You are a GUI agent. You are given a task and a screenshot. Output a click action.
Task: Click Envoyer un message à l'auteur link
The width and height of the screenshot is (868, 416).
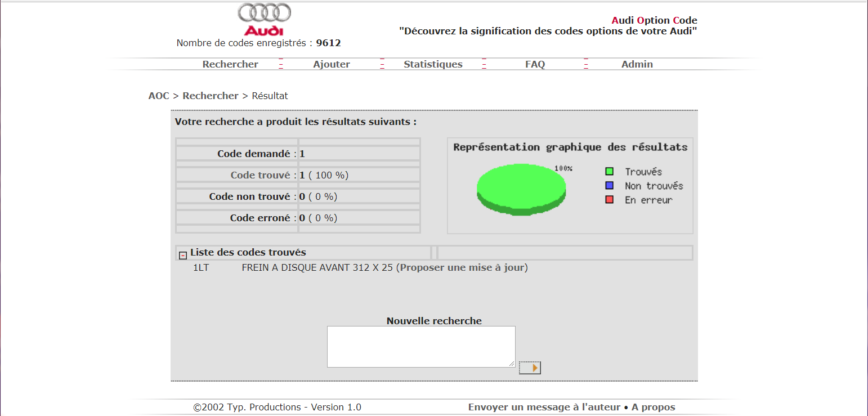(544, 407)
